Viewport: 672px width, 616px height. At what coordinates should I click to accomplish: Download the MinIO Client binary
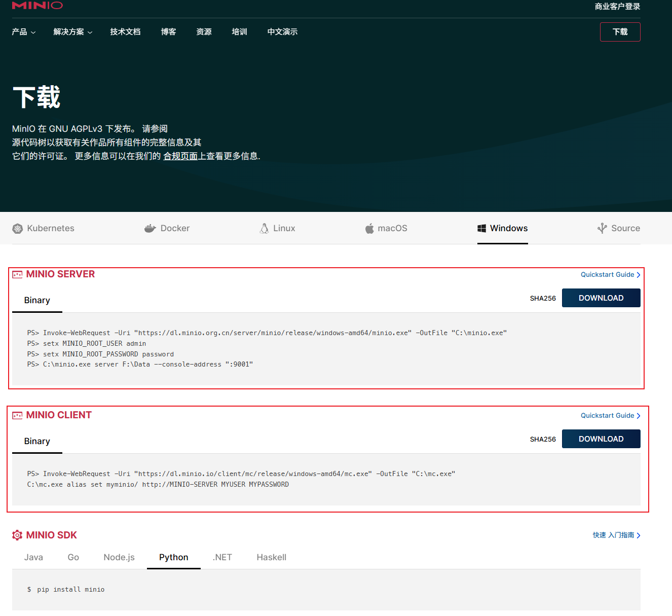point(601,439)
